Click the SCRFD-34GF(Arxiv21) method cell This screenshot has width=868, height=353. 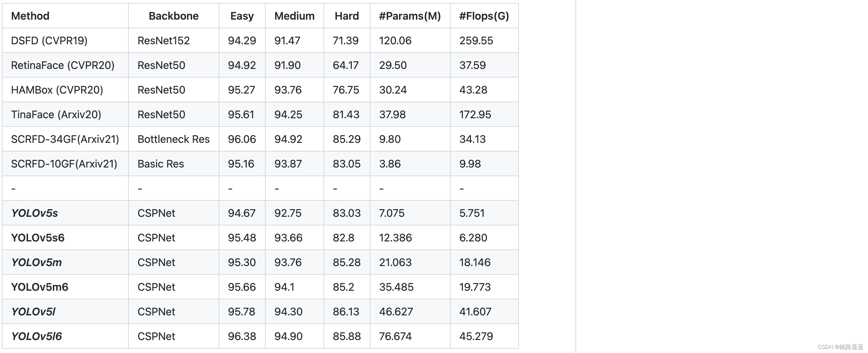65,139
